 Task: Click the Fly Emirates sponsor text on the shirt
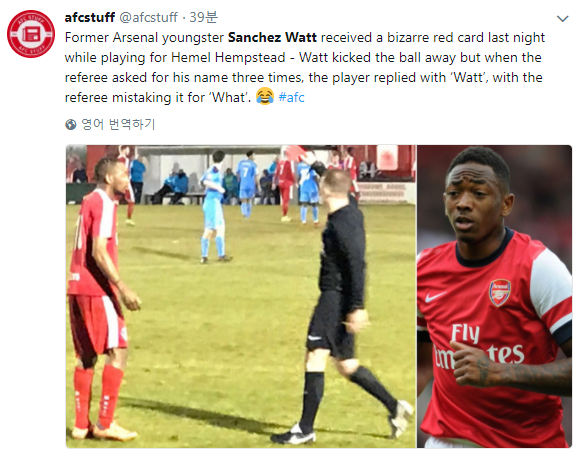coord(480,346)
